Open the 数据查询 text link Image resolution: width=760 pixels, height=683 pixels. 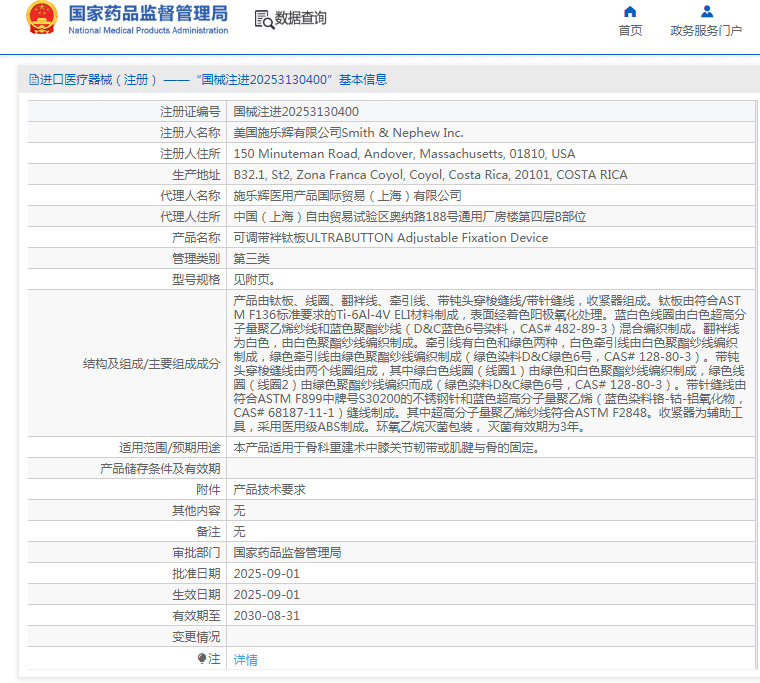pyautogui.click(x=300, y=19)
